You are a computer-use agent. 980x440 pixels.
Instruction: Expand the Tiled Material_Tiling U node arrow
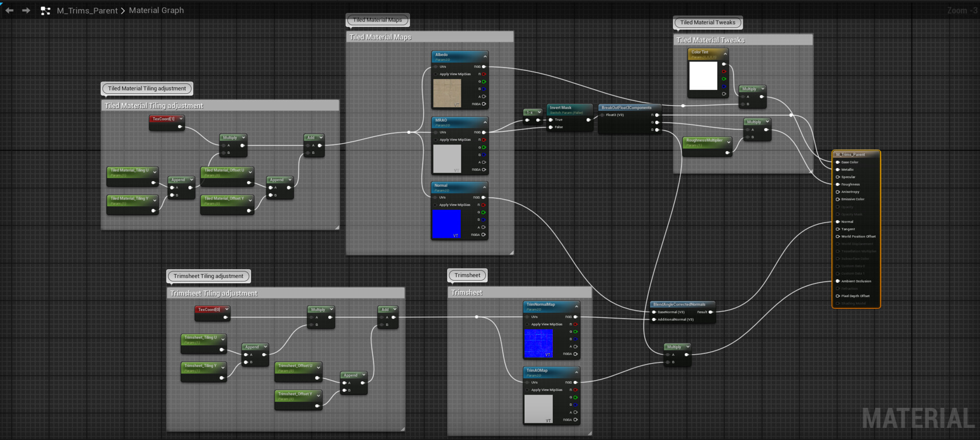point(155,172)
